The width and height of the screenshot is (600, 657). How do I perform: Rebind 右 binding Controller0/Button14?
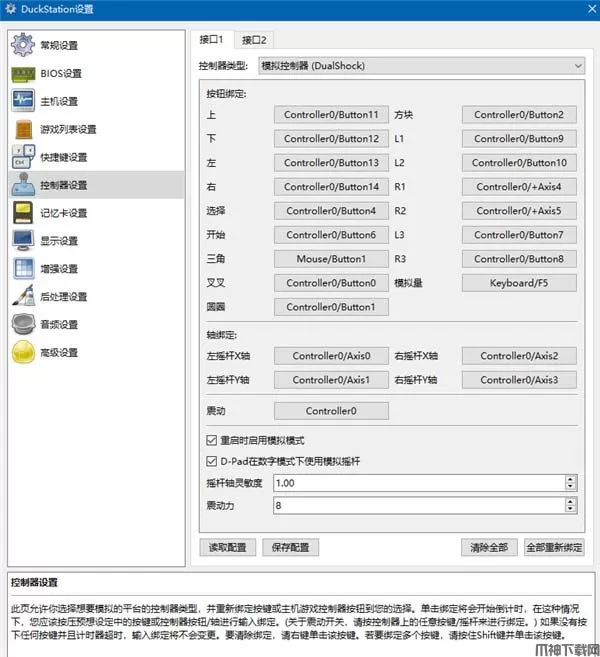tap(331, 187)
